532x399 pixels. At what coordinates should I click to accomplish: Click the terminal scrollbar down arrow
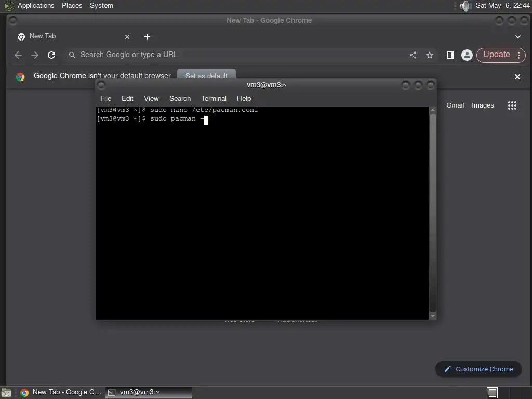433,316
